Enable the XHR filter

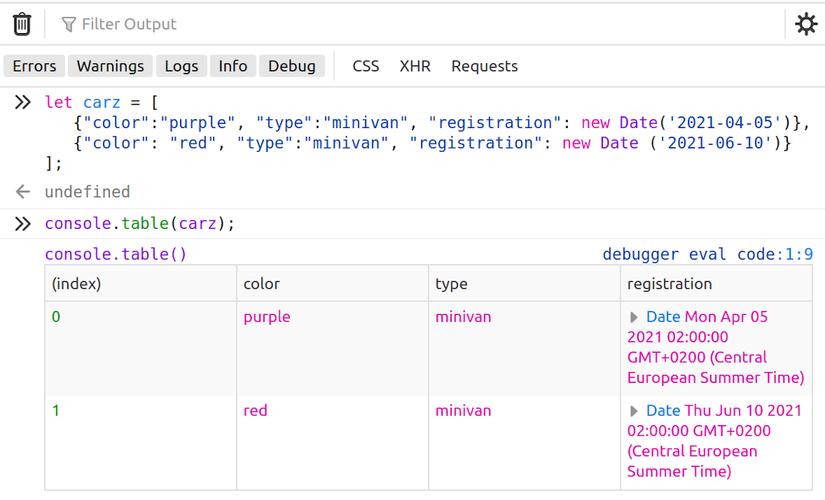tap(415, 66)
